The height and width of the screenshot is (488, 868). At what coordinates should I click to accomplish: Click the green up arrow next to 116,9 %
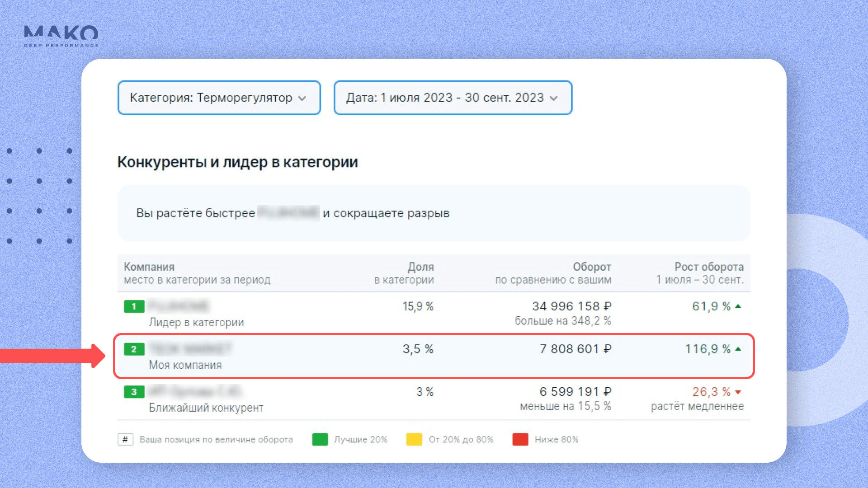(738, 349)
